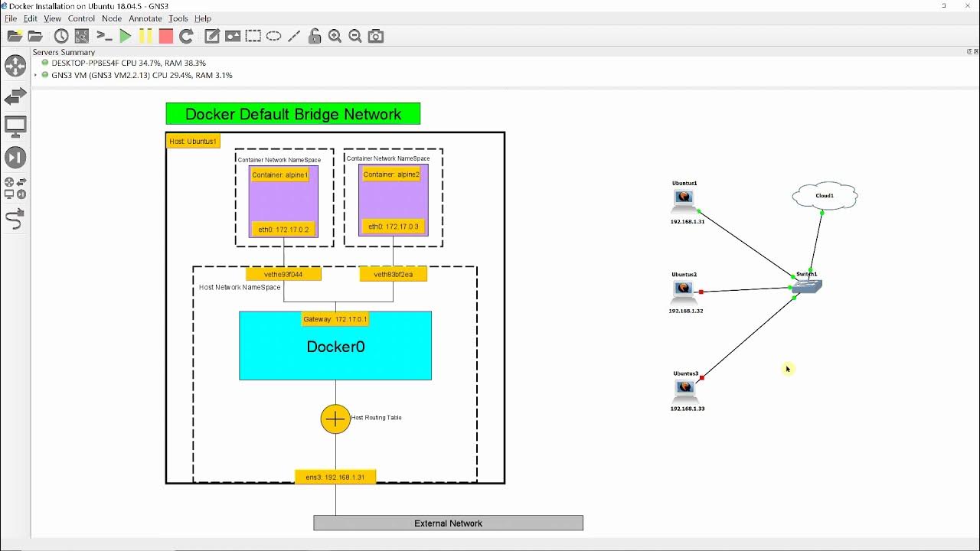Open the Tools menu
This screenshot has height=551, width=980.
click(178, 18)
